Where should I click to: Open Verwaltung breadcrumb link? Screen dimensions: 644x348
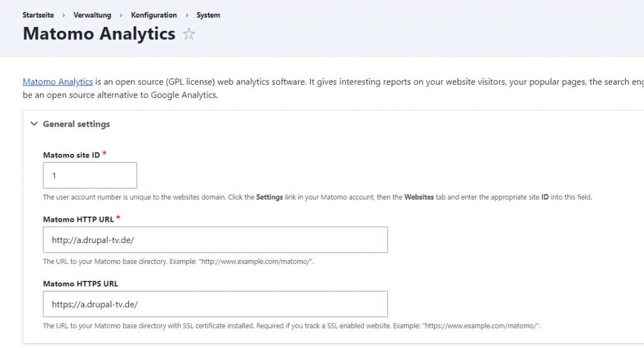pos(92,15)
